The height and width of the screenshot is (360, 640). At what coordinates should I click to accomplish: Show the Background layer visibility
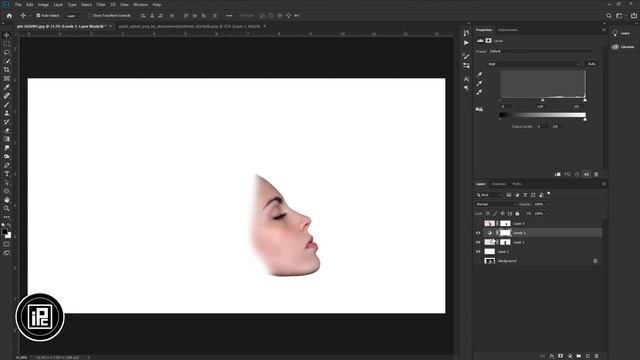click(478, 261)
